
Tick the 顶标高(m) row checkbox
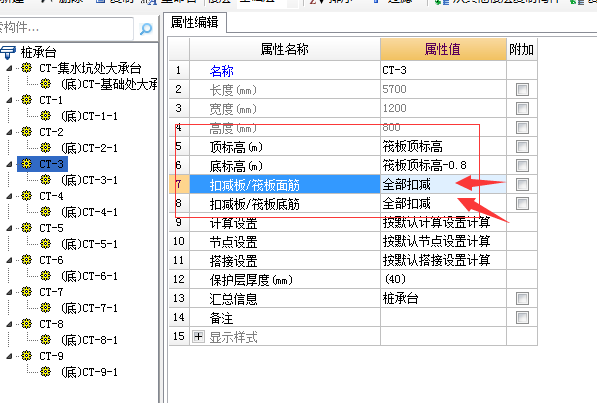(x=522, y=147)
